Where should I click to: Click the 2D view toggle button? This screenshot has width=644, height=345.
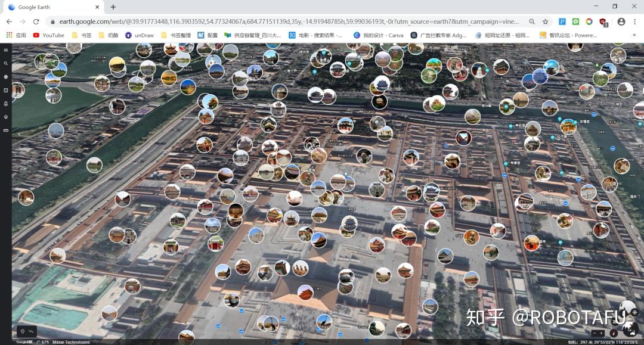point(615,322)
